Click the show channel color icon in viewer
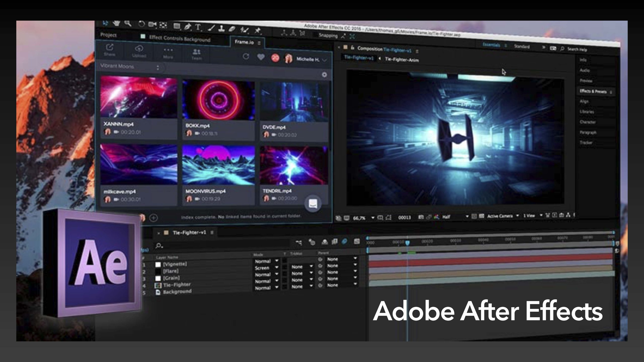 click(437, 217)
